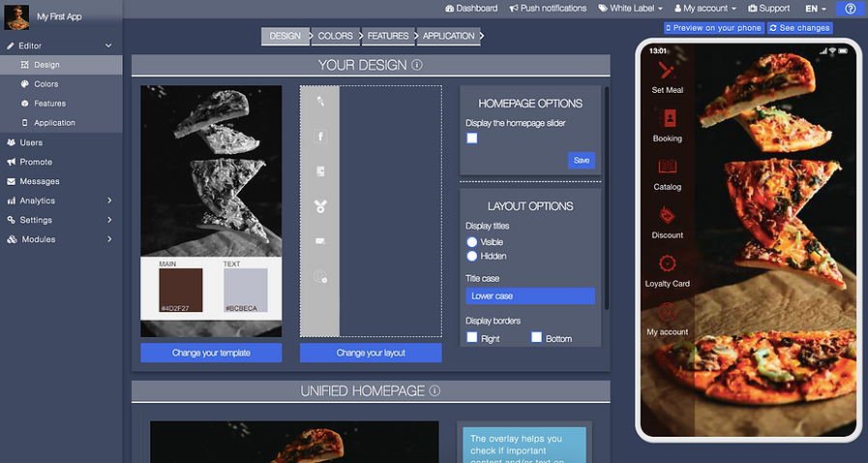Switch to the APPLICATION step tab
The width and height of the screenshot is (868, 463).
click(448, 36)
